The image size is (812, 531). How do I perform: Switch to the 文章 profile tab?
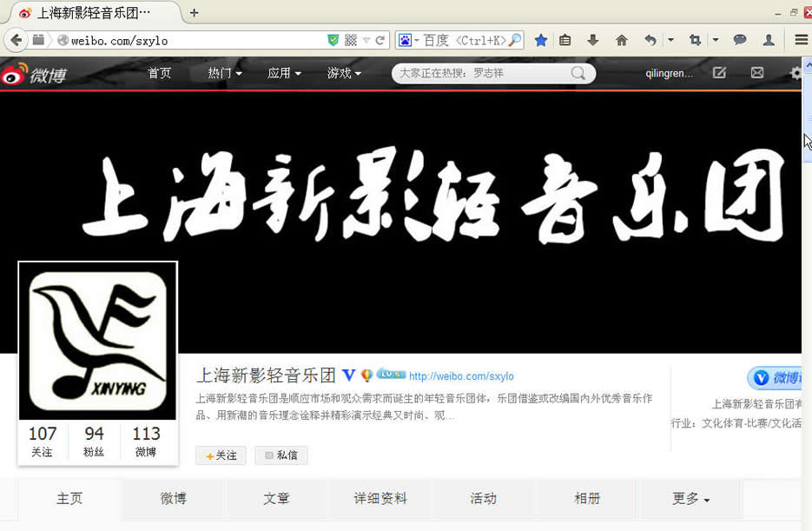276,498
